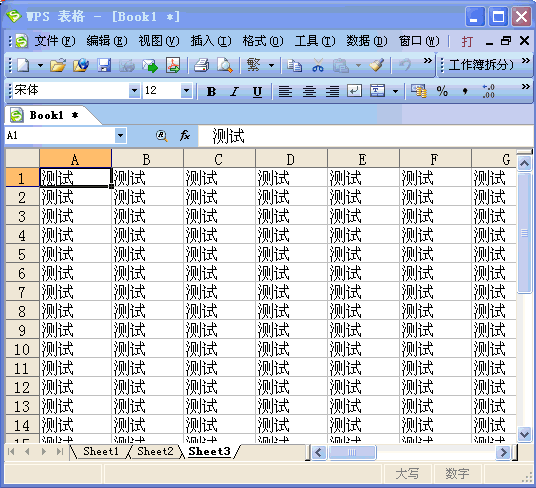Image resolution: width=536 pixels, height=488 pixels.
Task: Click the 打 item in the menu bar
Action: coord(467,41)
